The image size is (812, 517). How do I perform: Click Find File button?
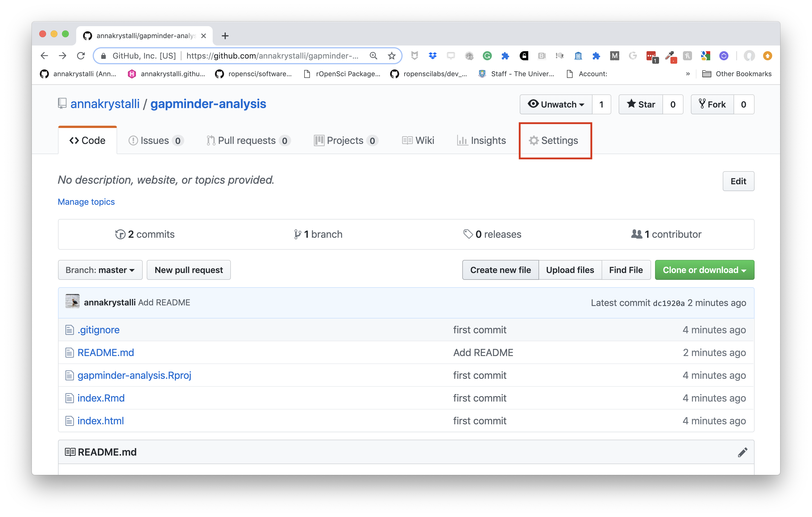pyautogui.click(x=626, y=270)
